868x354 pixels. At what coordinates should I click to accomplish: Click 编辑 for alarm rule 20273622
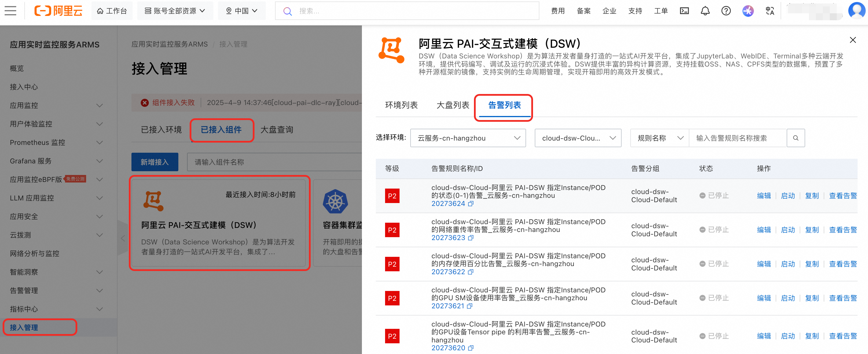click(763, 264)
